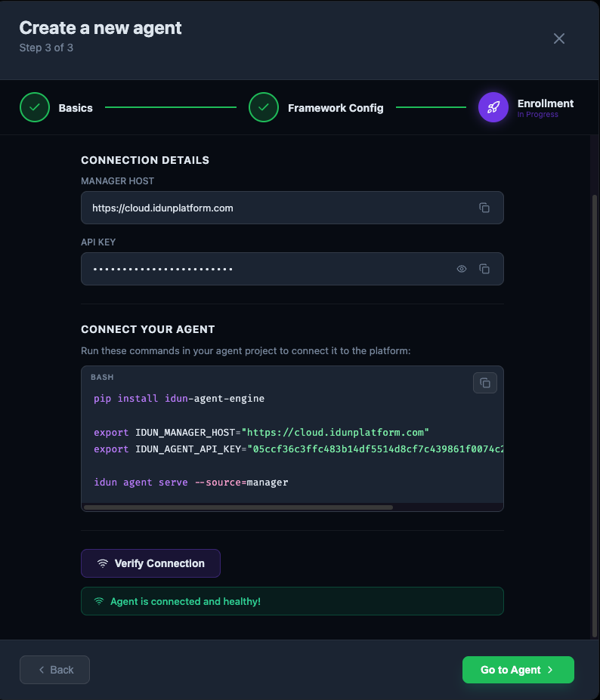Switch to the Framework Config step

coord(336,107)
